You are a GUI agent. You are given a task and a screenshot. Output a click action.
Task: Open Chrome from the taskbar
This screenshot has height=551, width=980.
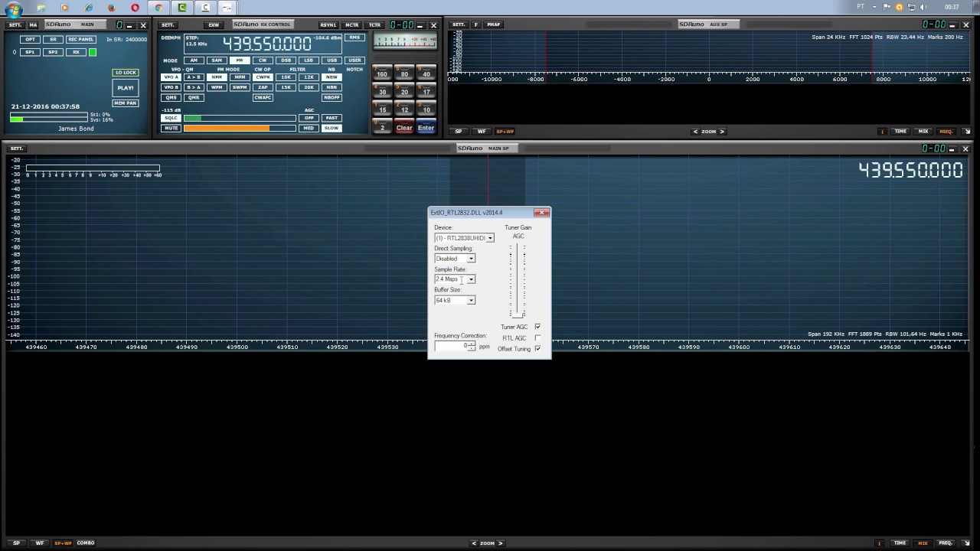tap(158, 8)
